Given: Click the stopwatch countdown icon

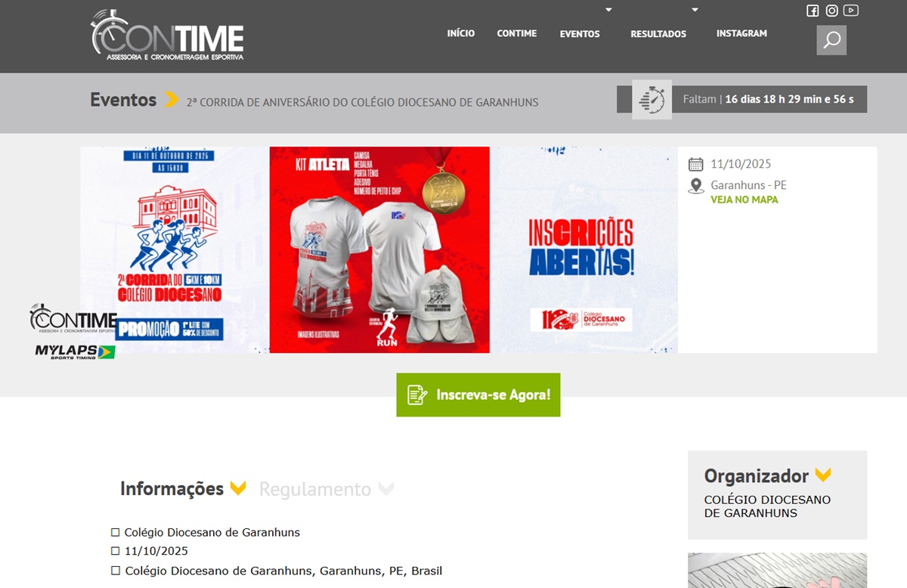Looking at the screenshot, I should click(x=652, y=99).
